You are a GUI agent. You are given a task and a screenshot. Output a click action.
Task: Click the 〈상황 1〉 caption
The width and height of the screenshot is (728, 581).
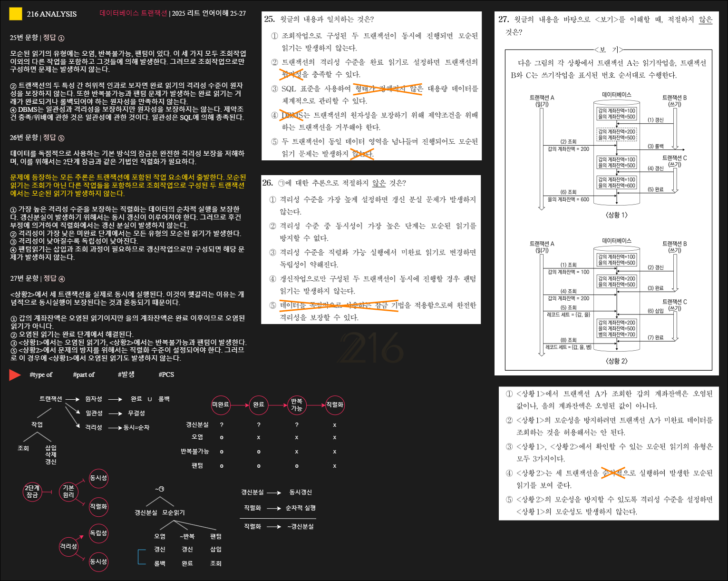tap(617, 215)
